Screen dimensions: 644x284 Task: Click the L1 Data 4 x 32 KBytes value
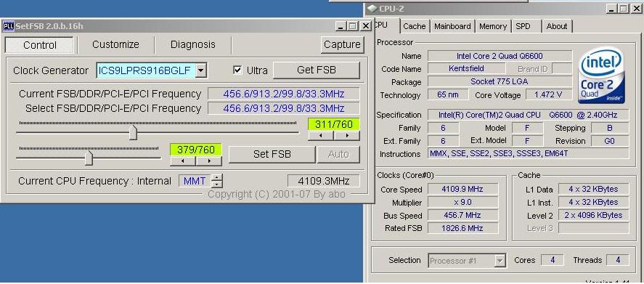point(593,189)
